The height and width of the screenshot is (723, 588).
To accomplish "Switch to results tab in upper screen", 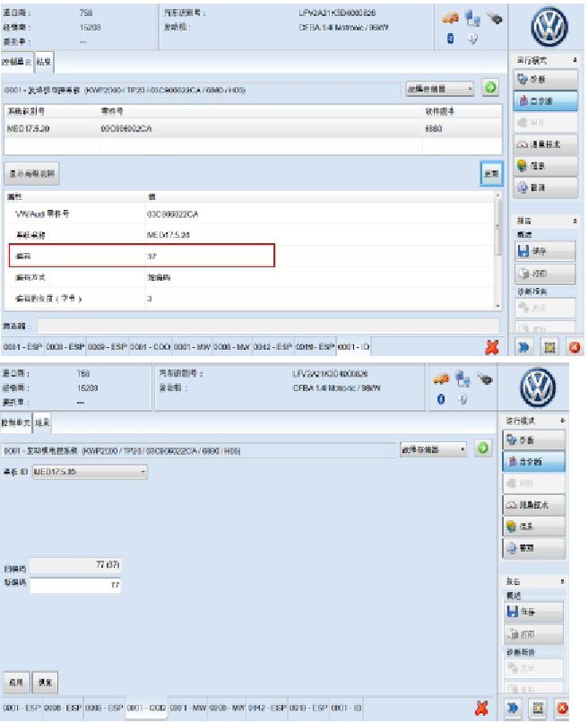I will click(x=44, y=62).
